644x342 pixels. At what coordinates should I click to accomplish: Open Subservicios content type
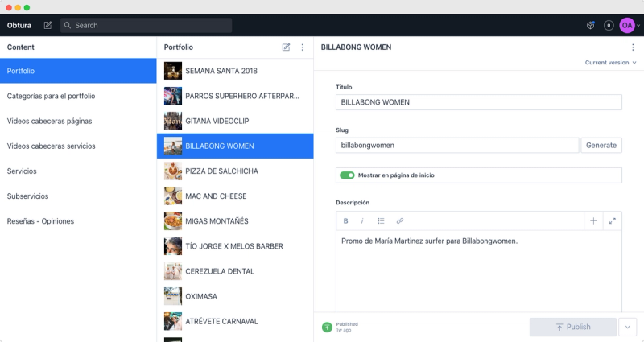78,196
